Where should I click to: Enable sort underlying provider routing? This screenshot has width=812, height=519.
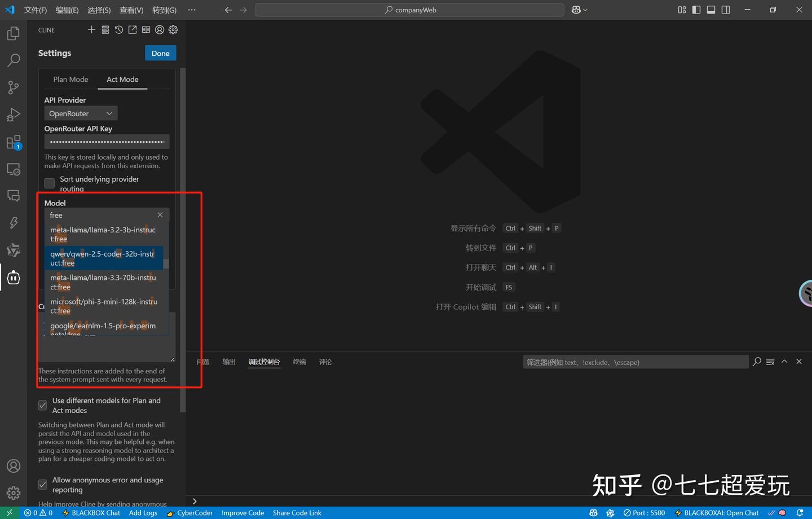pyautogui.click(x=49, y=183)
